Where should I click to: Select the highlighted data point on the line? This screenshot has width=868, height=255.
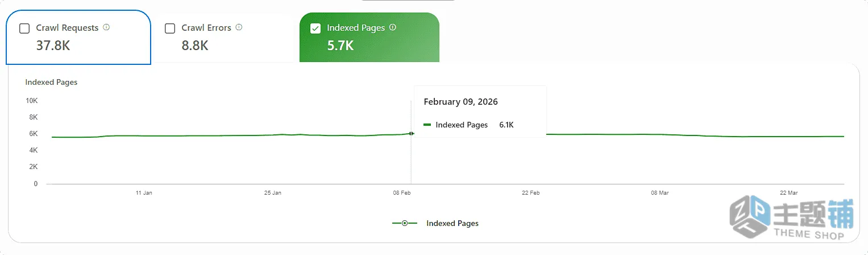[411, 133]
